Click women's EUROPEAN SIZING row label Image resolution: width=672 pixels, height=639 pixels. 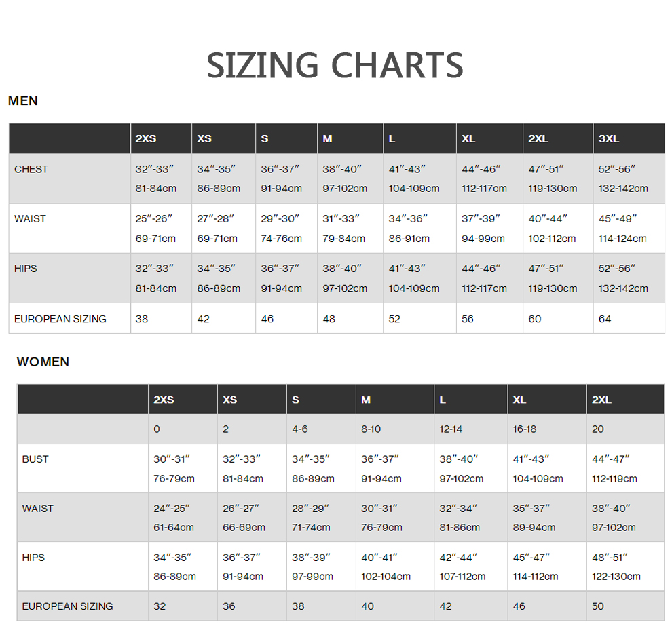pos(68,606)
